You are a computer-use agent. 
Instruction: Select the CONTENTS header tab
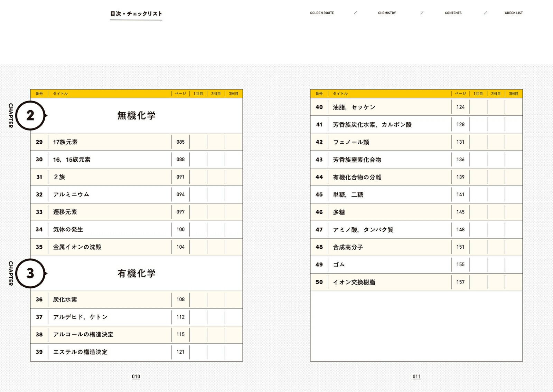453,13
